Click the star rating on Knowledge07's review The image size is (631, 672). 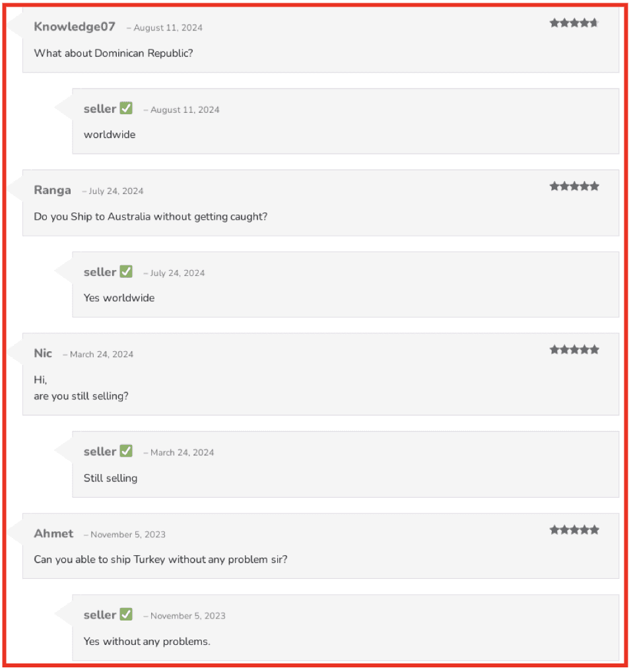(x=574, y=23)
